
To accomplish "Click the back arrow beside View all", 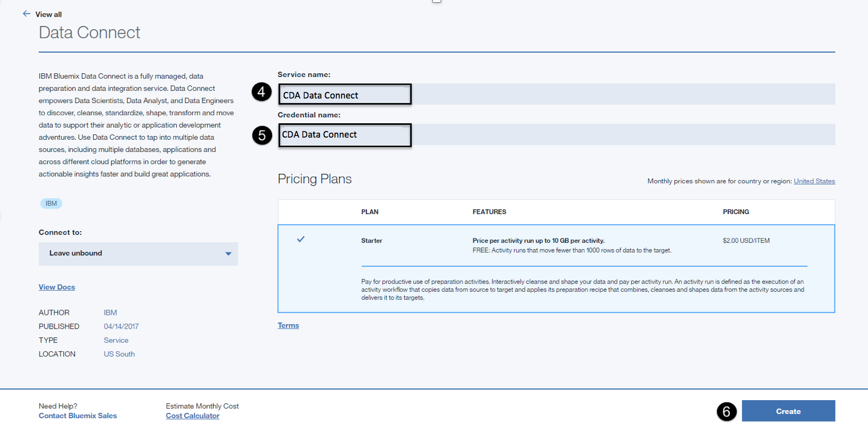I will 26,14.
